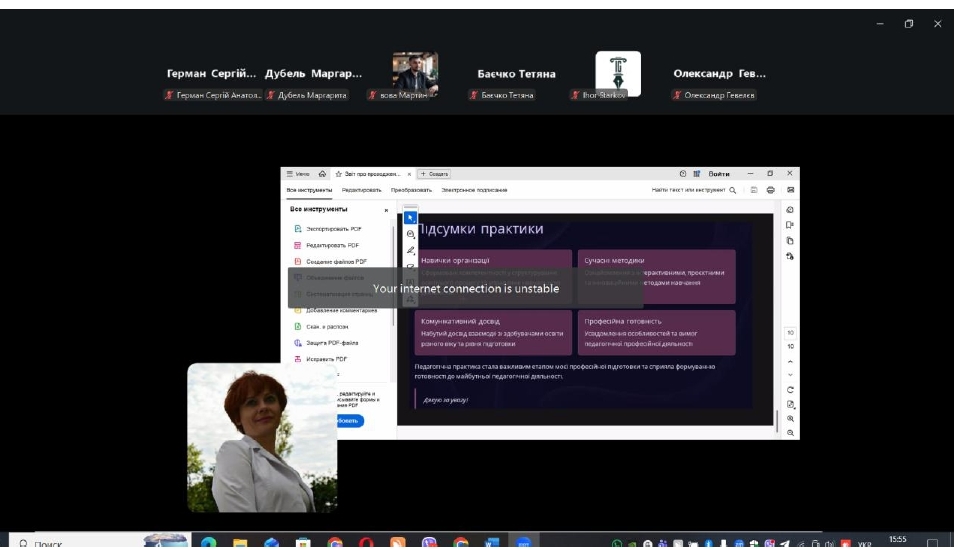958x550 pixels.
Task: Rotate the page with rotate icon
Action: point(790,390)
